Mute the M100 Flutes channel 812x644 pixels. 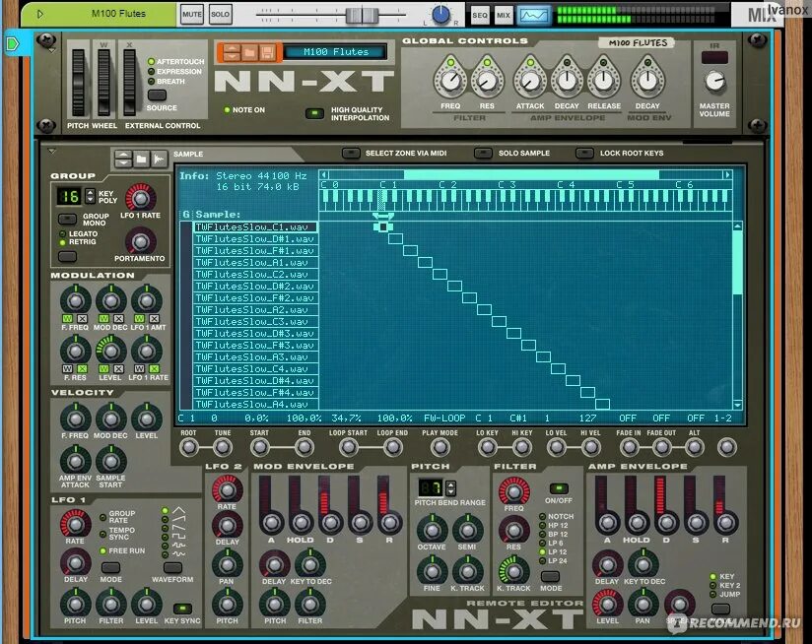191,14
